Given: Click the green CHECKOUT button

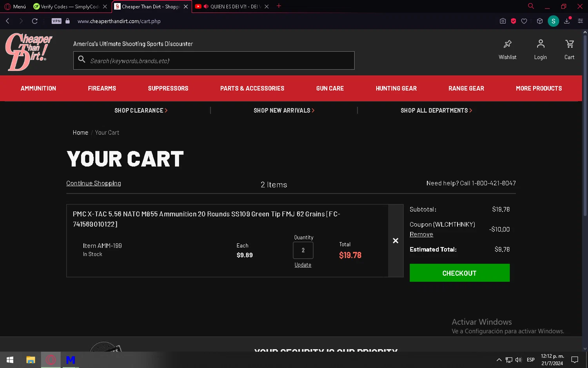Looking at the screenshot, I should pos(459,273).
